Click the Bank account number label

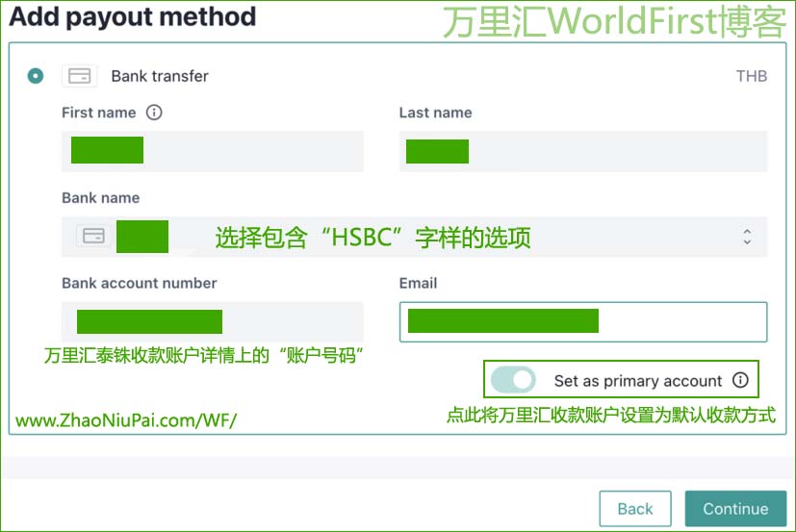[x=140, y=283]
